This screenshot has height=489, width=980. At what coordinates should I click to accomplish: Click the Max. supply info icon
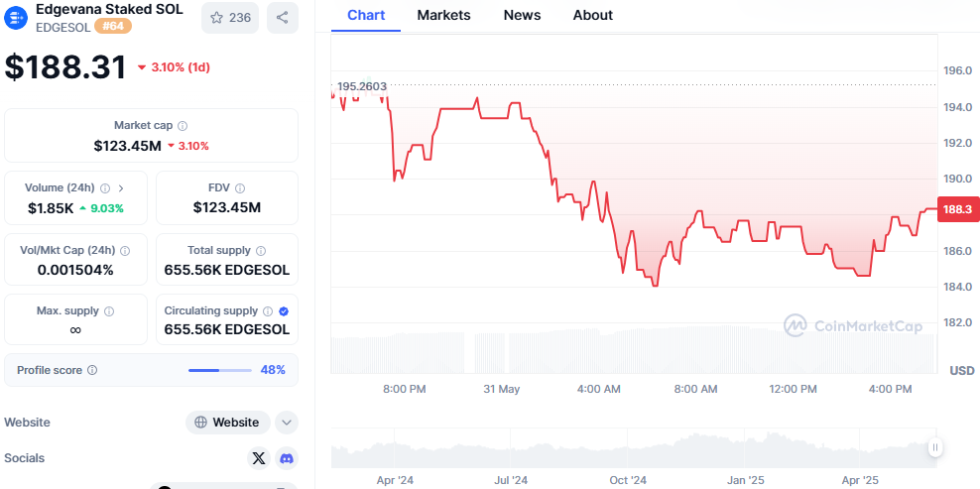(108, 311)
